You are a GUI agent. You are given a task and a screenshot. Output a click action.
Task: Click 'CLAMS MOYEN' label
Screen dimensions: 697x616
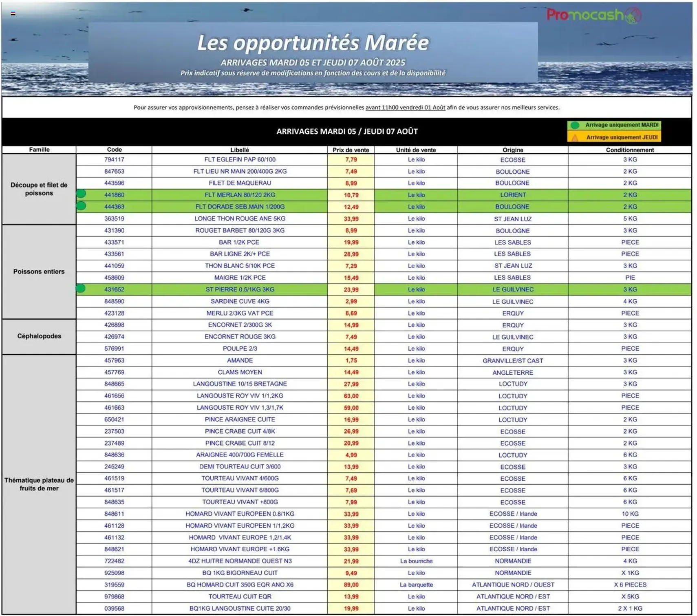pos(240,372)
